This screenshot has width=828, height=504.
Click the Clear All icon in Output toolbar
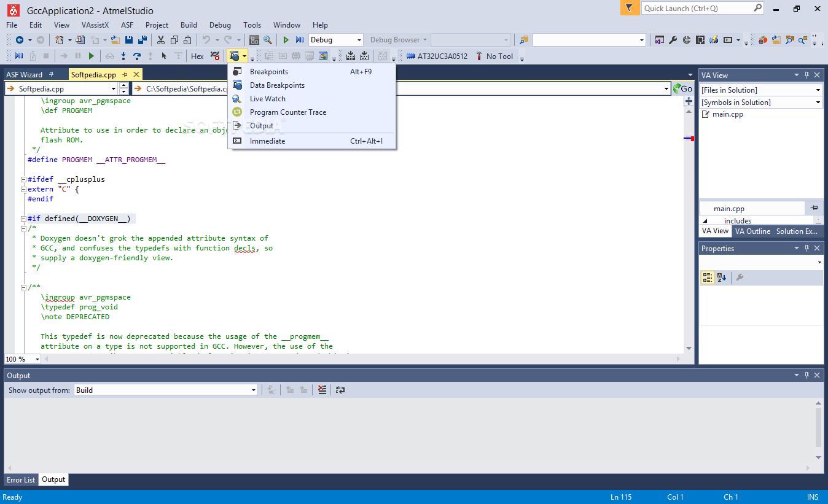click(x=322, y=390)
